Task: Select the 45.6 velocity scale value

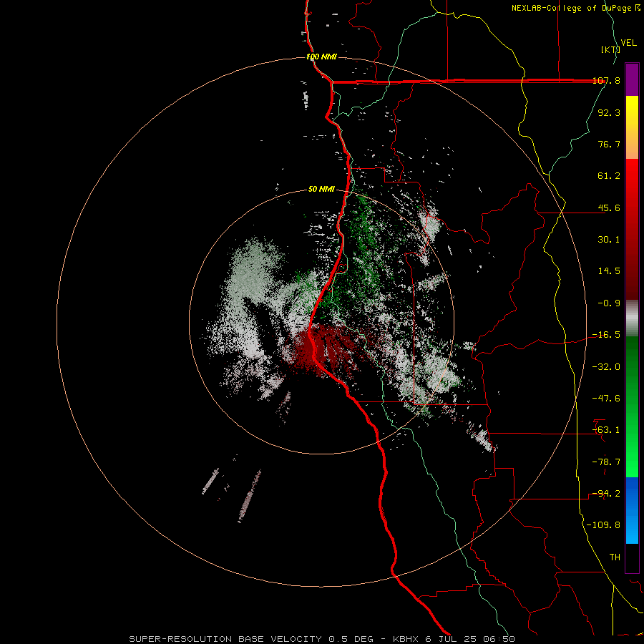Action: 609,208
